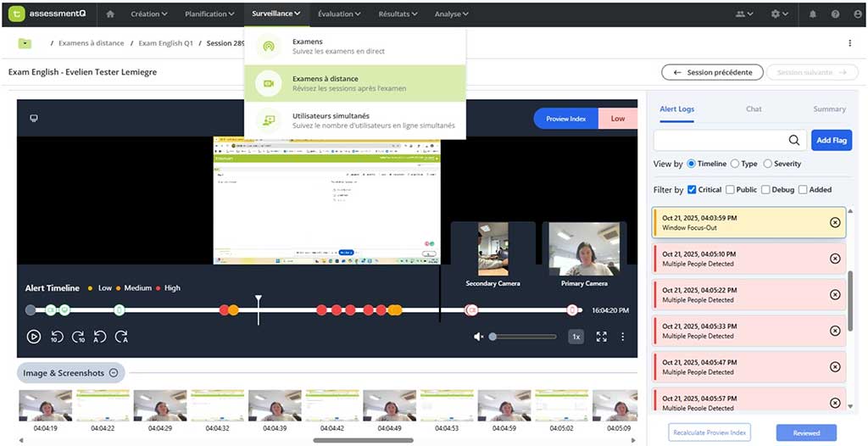
Task: Open the settings gear menu
Action: pos(780,14)
